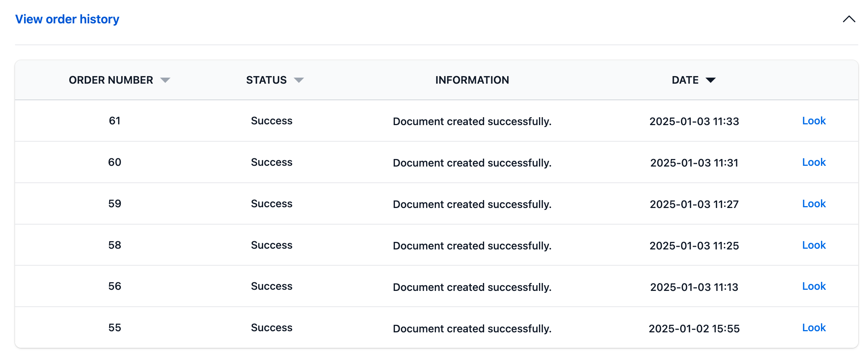Click Success status of order 60
The width and height of the screenshot is (868, 364).
coord(271,162)
